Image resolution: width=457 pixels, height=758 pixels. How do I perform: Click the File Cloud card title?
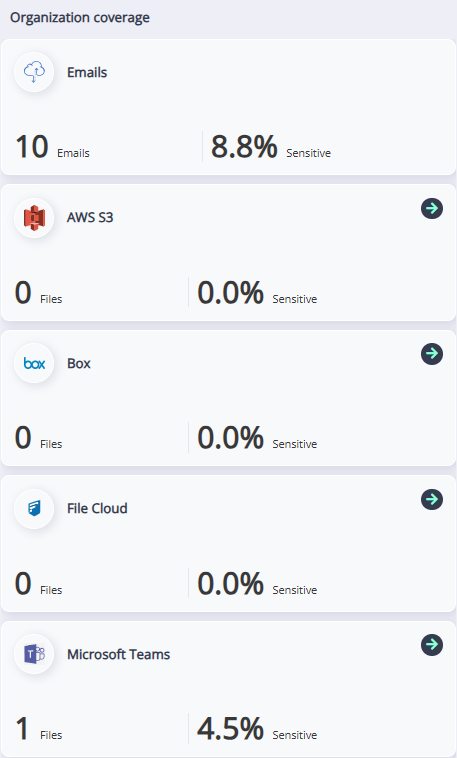[97, 509]
